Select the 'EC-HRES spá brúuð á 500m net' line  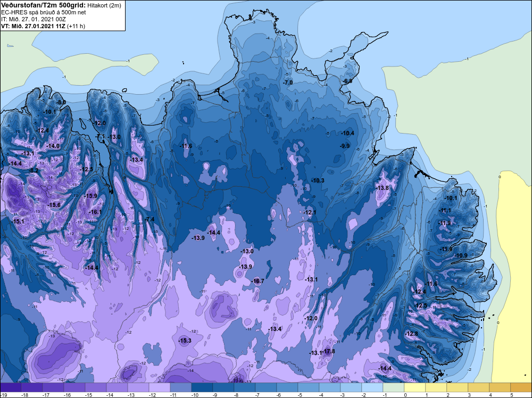click(x=44, y=12)
